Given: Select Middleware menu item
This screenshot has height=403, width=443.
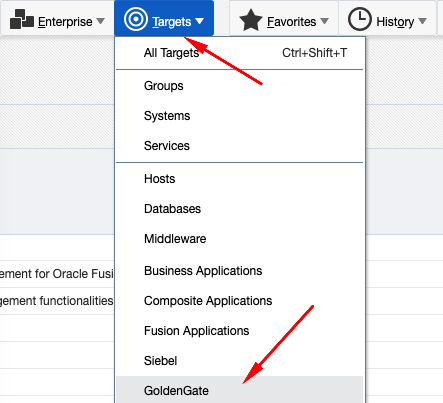Looking at the screenshot, I should pos(240,239).
